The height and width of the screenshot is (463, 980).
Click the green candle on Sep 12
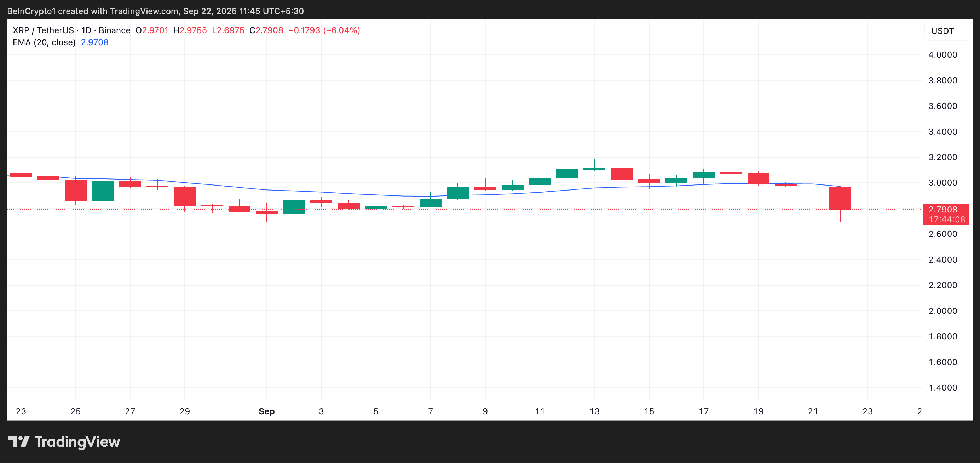coord(567,173)
